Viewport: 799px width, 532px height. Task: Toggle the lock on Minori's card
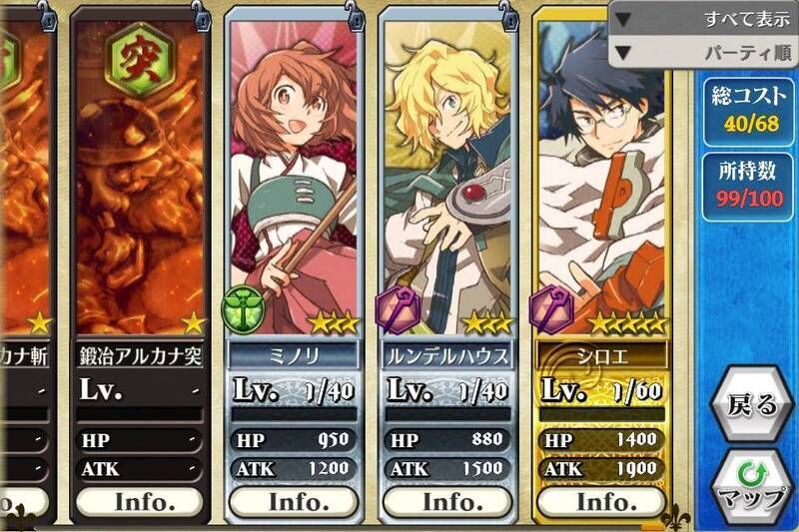click(x=355, y=17)
